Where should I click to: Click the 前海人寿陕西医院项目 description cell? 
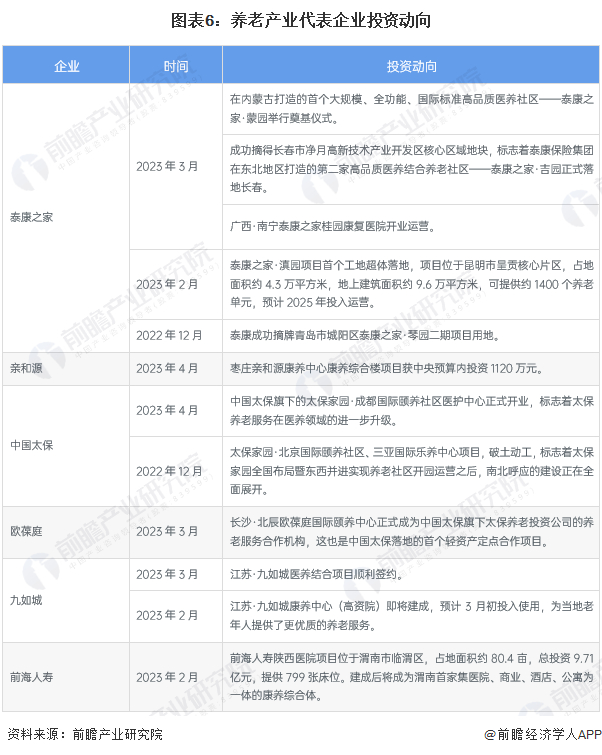(x=411, y=677)
